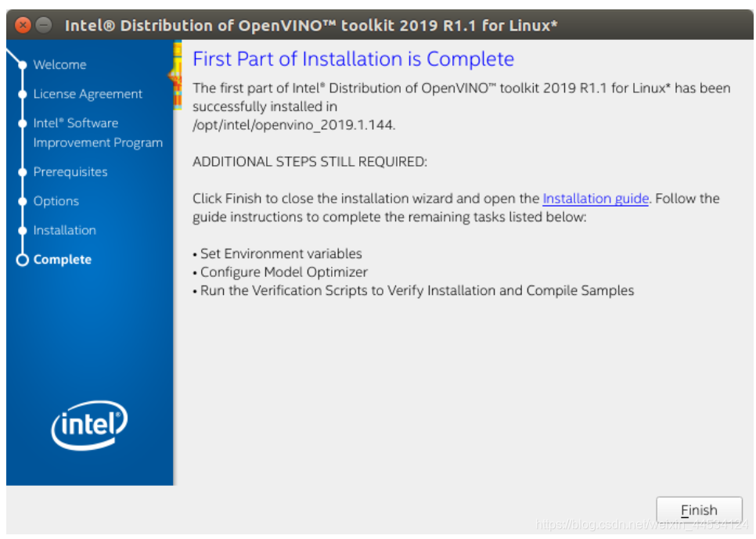The image size is (756, 539).
Task: Click 'Run the Verification Scripts' bullet
Action: click(x=413, y=291)
